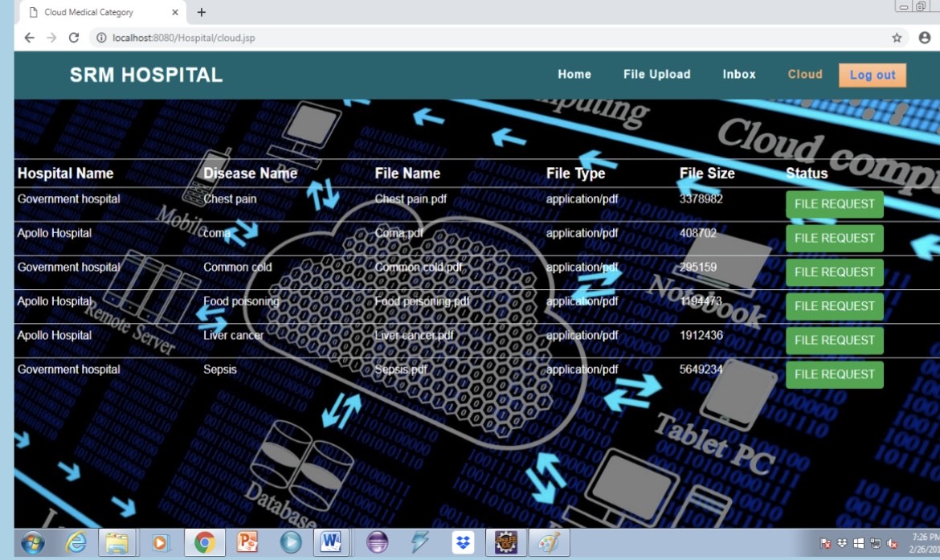940x560 pixels.
Task: Switch to Microsoft Word on the taskbar
Action: pyautogui.click(x=331, y=542)
